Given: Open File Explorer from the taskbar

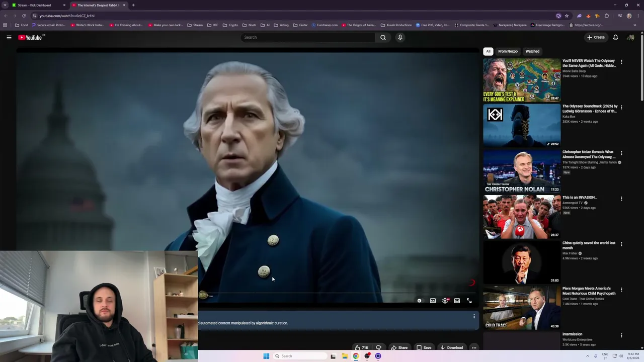Looking at the screenshot, I should 345,356.
